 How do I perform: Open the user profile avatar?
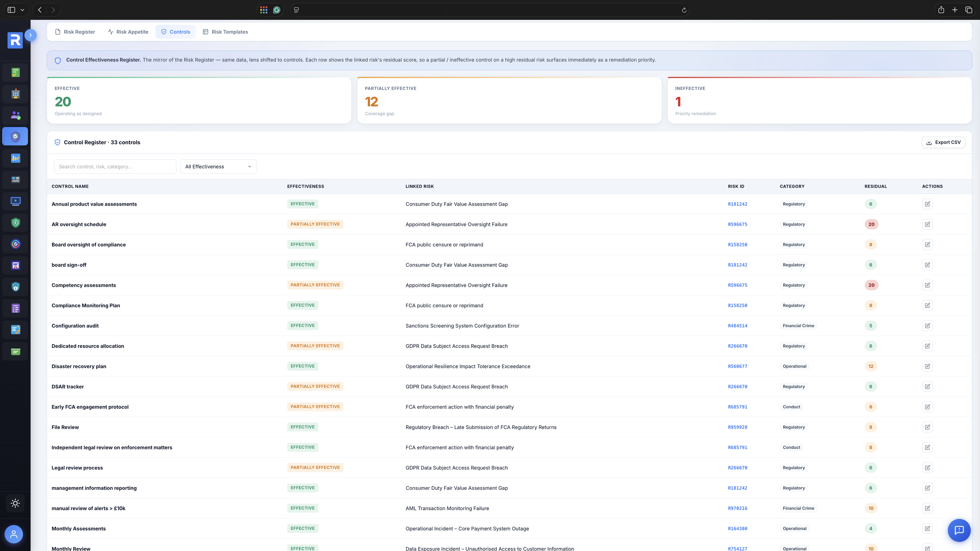(14, 534)
